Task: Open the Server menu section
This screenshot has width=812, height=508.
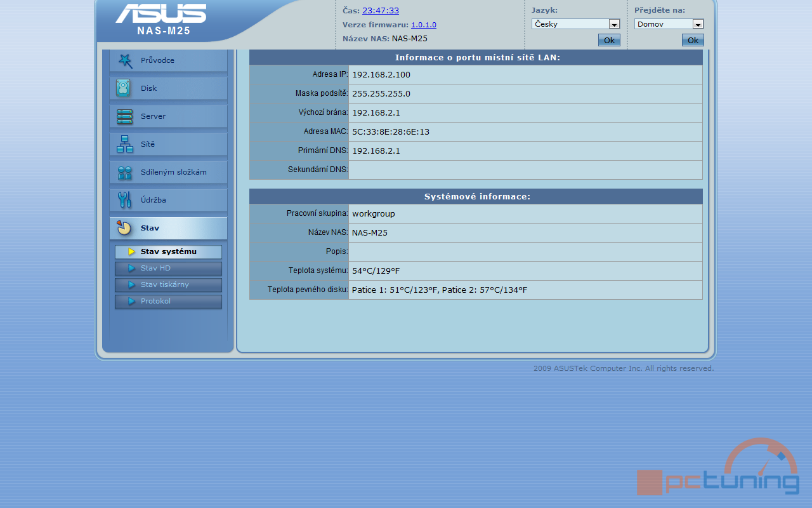Action: coord(168,116)
